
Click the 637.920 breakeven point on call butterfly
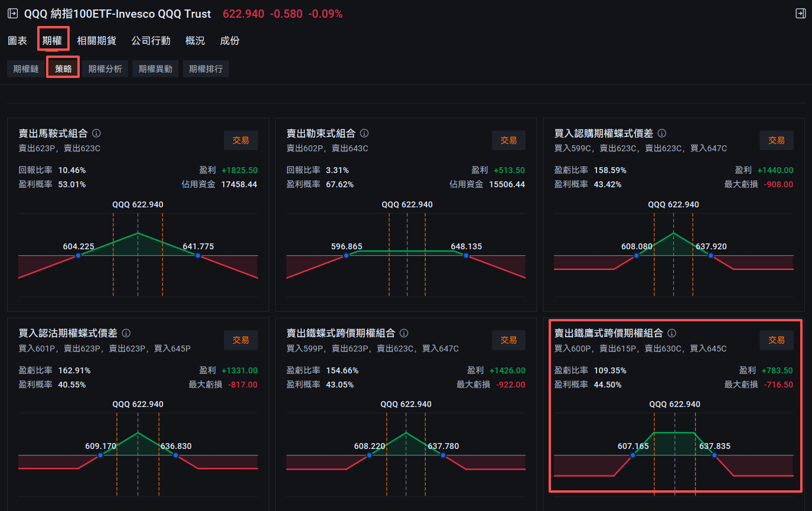pyautogui.click(x=711, y=256)
